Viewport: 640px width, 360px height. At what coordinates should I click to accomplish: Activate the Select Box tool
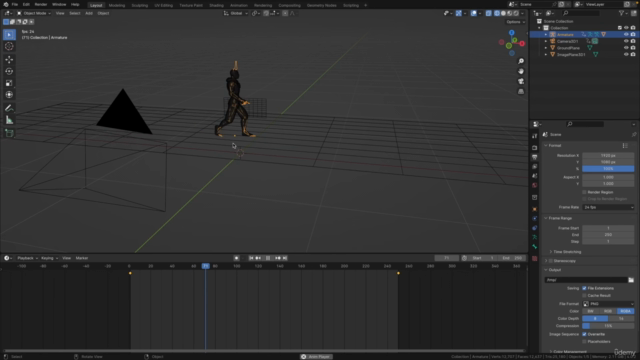point(9,35)
